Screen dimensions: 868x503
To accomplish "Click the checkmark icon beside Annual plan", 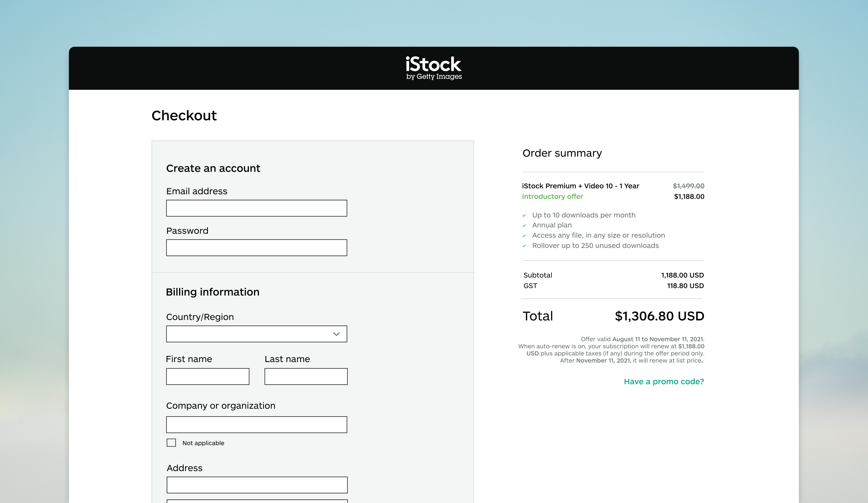I will [524, 226].
